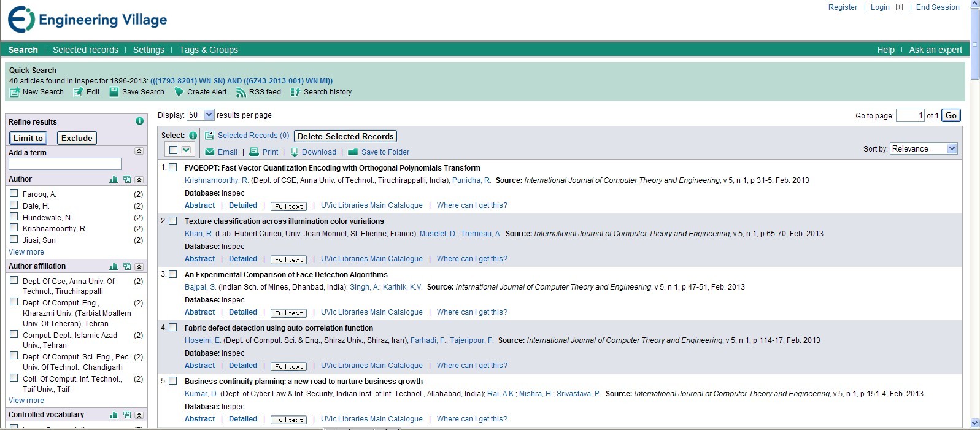Click the Edit search pencil icon
The width and height of the screenshot is (980, 430).
(x=79, y=92)
